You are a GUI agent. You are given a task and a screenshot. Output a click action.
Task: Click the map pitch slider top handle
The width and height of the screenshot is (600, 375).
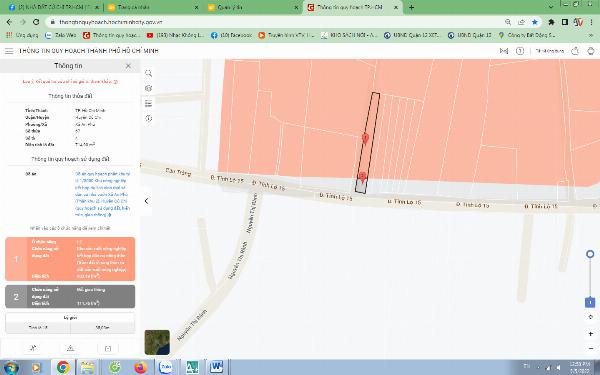[x=590, y=254]
